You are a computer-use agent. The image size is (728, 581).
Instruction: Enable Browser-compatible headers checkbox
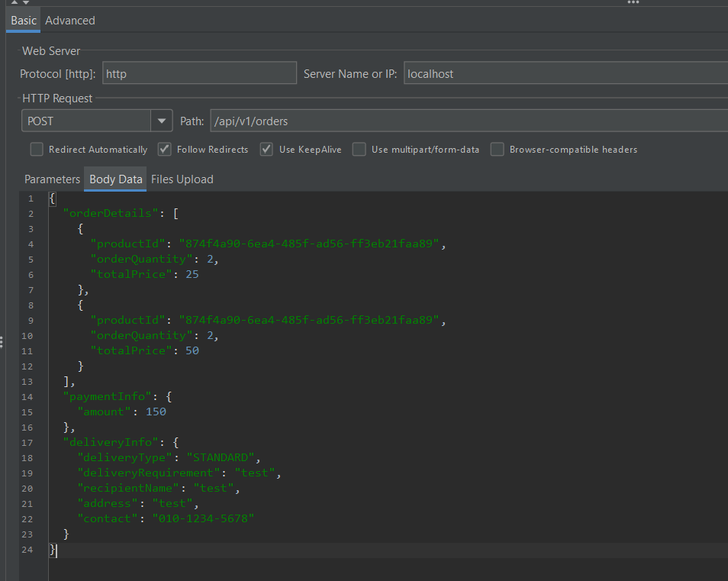pos(498,150)
